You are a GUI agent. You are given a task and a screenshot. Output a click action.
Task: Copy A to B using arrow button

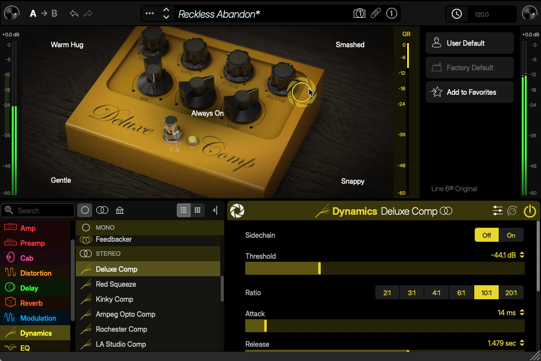[x=44, y=14]
